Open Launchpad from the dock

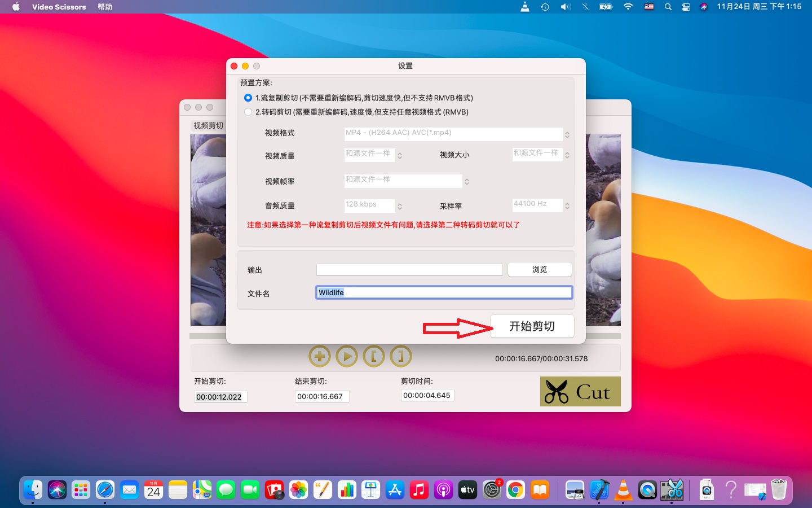81,489
